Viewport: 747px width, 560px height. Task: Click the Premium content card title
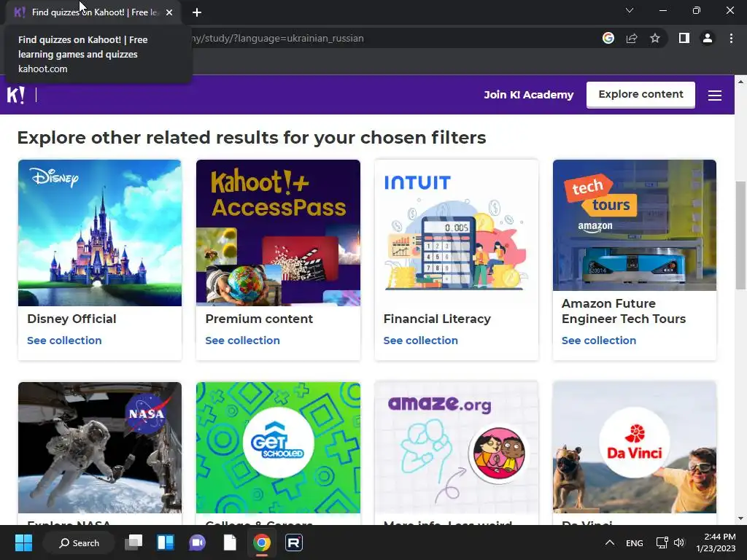259,319
